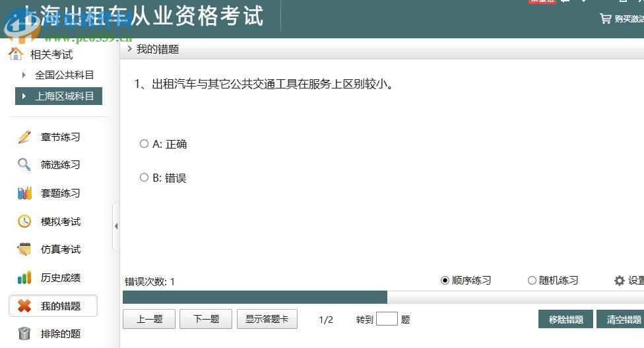The height and width of the screenshot is (348, 644).
Task: Click the trash bin icon for 排除的题
Action: pyautogui.click(x=24, y=333)
